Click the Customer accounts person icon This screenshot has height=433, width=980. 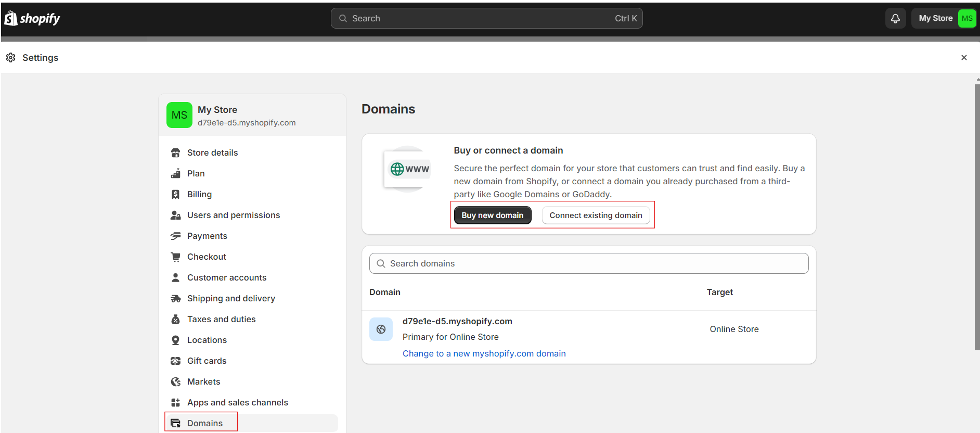pos(176,277)
